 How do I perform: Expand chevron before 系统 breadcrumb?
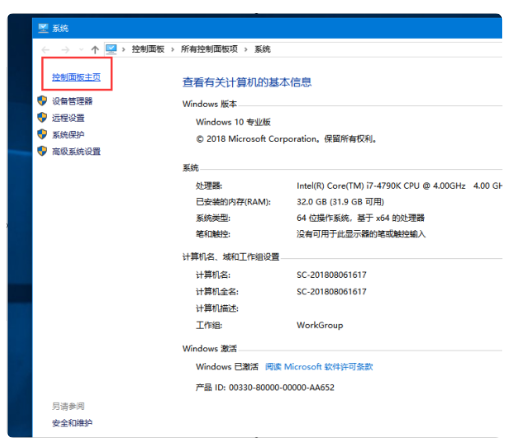(246, 50)
